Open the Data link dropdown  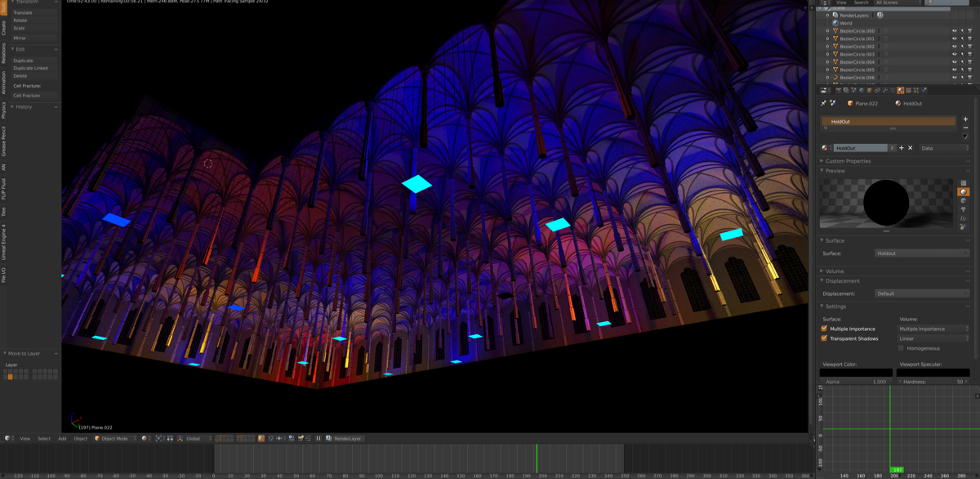pyautogui.click(x=944, y=148)
